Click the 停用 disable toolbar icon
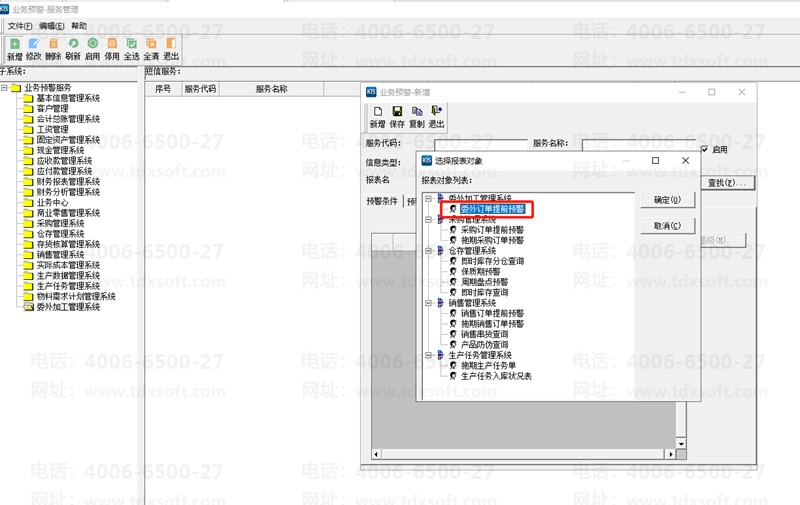The image size is (800, 505). [x=112, y=48]
